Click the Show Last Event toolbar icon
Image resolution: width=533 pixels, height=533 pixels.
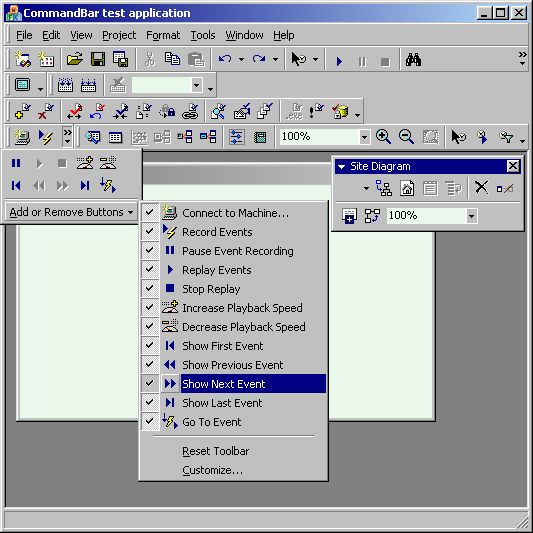click(x=85, y=186)
